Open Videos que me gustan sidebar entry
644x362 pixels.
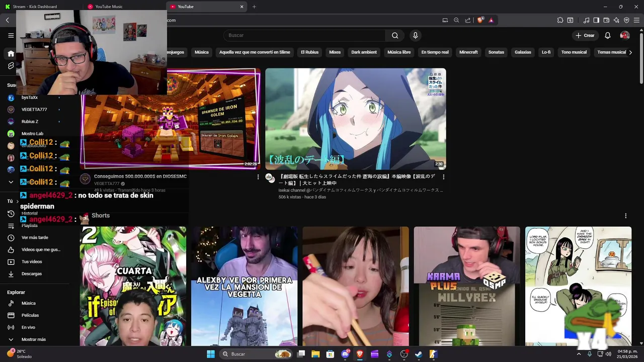coord(40,249)
